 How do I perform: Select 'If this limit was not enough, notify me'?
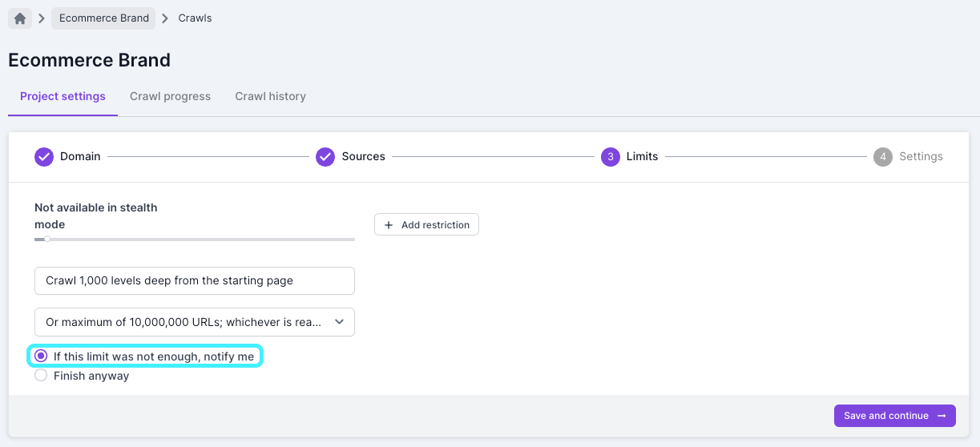[x=41, y=356]
